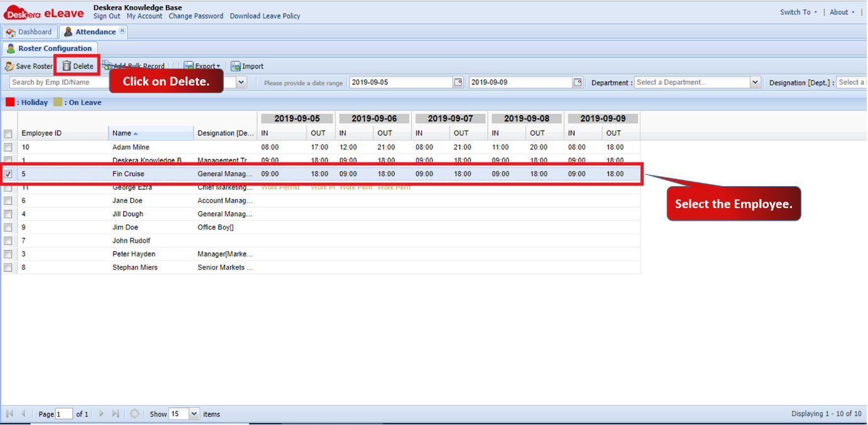Click the end date field 2019-09-09

(521, 82)
